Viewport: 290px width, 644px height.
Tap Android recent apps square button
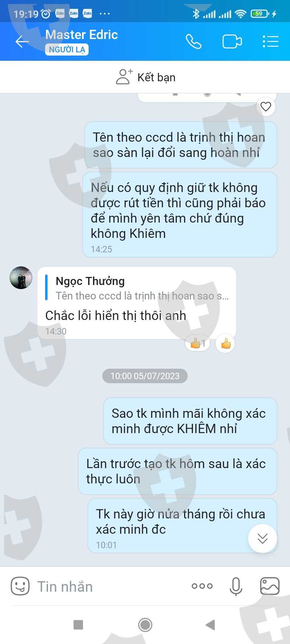79,625
